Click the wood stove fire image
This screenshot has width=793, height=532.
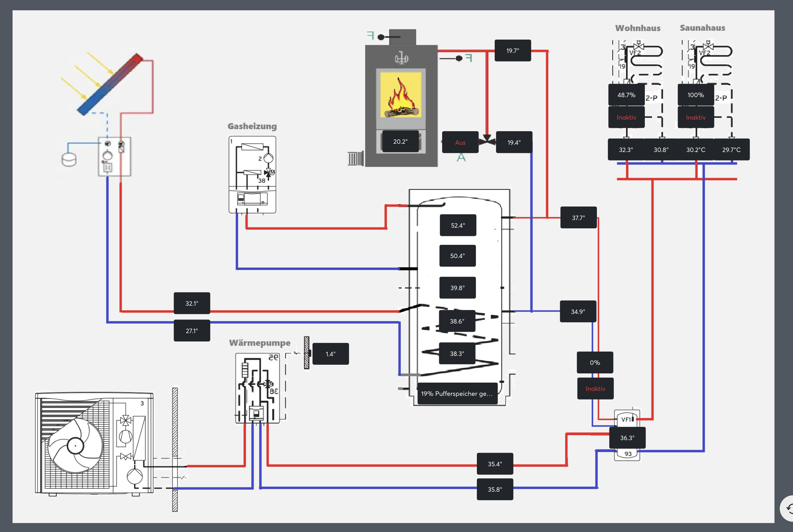[x=401, y=95]
